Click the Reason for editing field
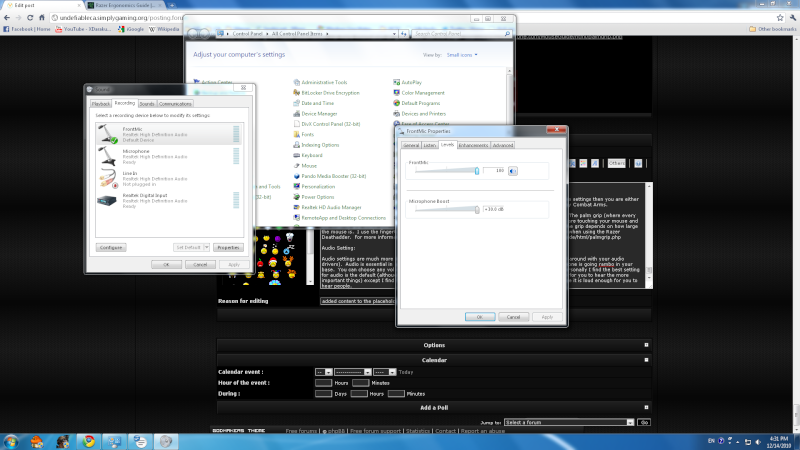 [357, 301]
